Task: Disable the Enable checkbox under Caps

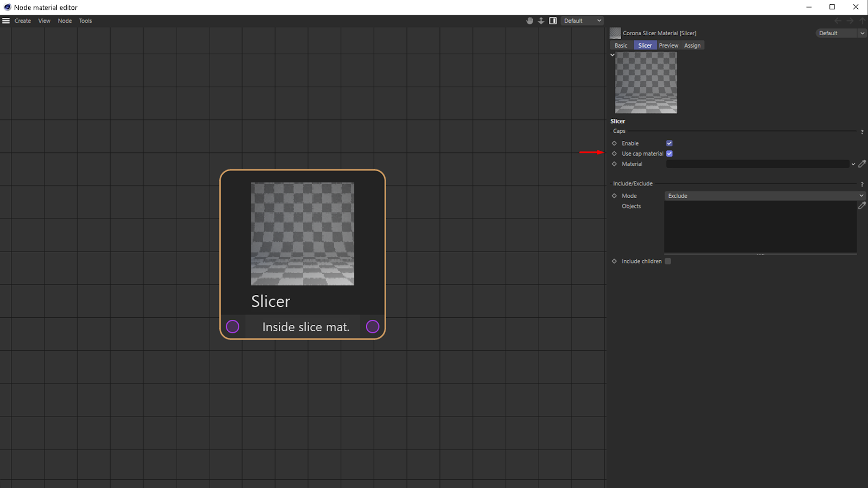Action: pyautogui.click(x=669, y=143)
